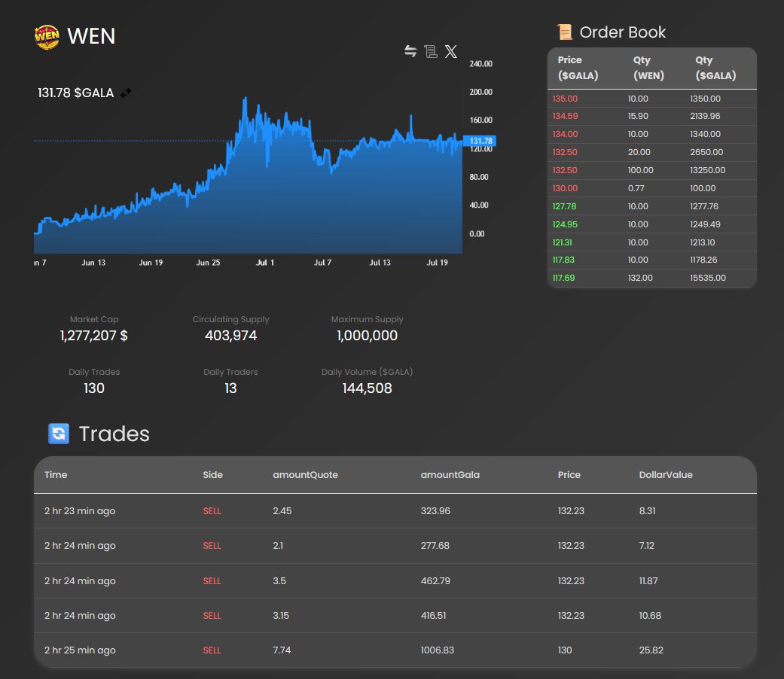Click the Side column header in Trades
This screenshot has width=784, height=679.
[x=212, y=475]
